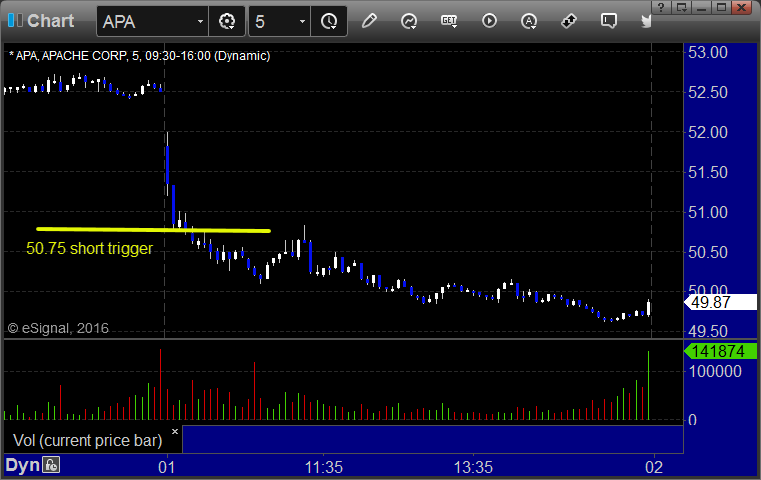Viewport: 761px width, 480px height.
Task: Toggle the Dyn lock icon
Action: 51,465
